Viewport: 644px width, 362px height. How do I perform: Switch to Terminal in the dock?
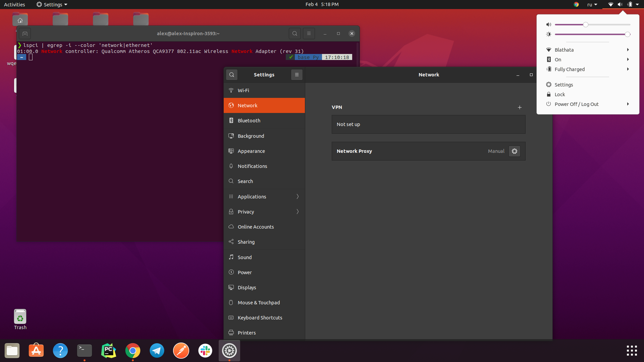(85, 351)
